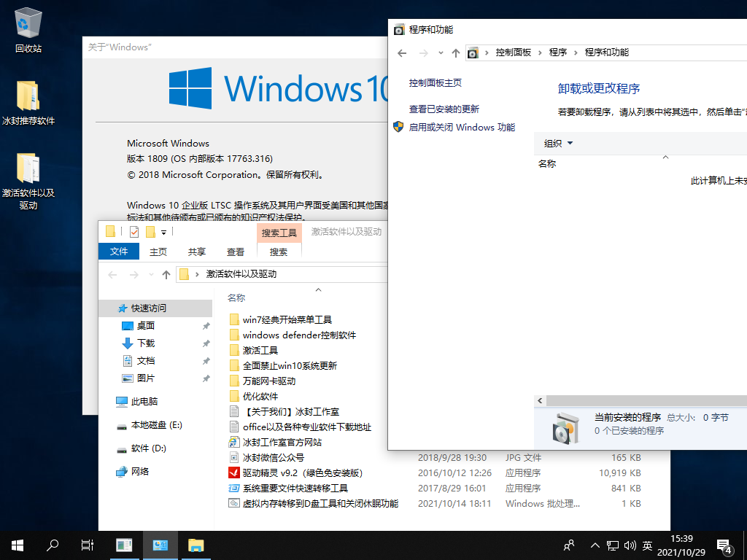Open the 文件 tab in Explorer ribbon

click(119, 252)
